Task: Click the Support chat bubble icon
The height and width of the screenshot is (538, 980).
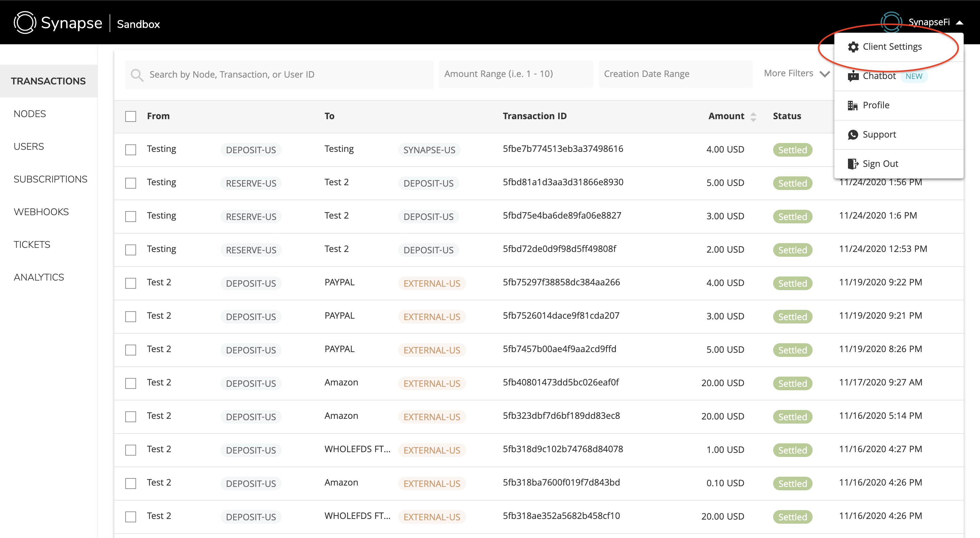Action: click(x=853, y=134)
